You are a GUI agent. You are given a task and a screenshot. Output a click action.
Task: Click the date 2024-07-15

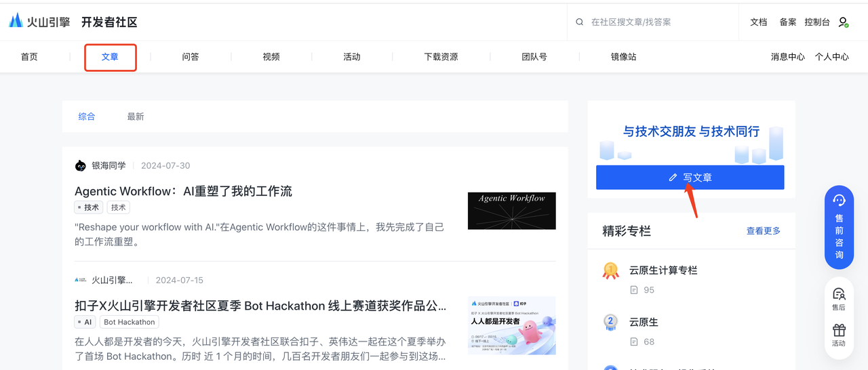[x=180, y=280]
